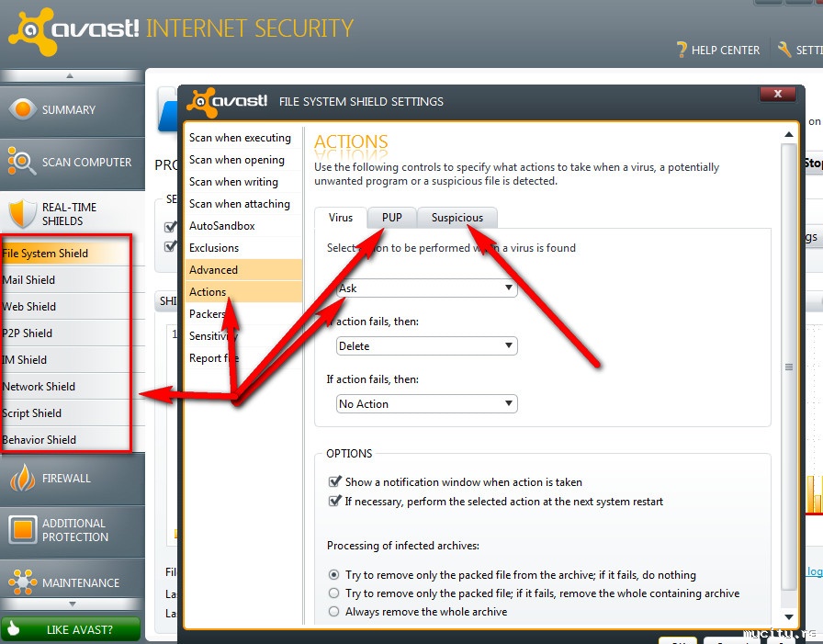Click the Settings wrench icon
Screen dimensions: 823x644
[784, 50]
